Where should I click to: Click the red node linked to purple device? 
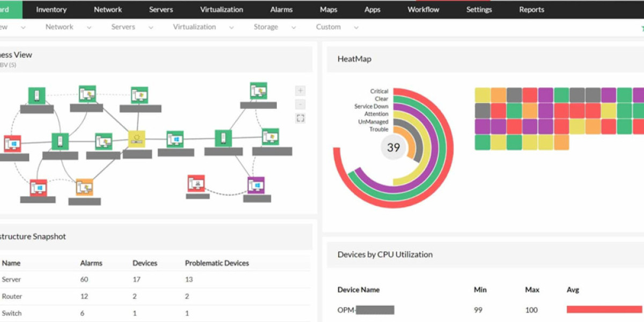196,184
